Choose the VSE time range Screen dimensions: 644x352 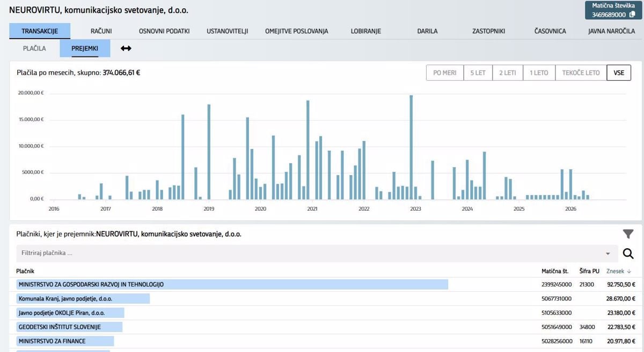(x=619, y=73)
